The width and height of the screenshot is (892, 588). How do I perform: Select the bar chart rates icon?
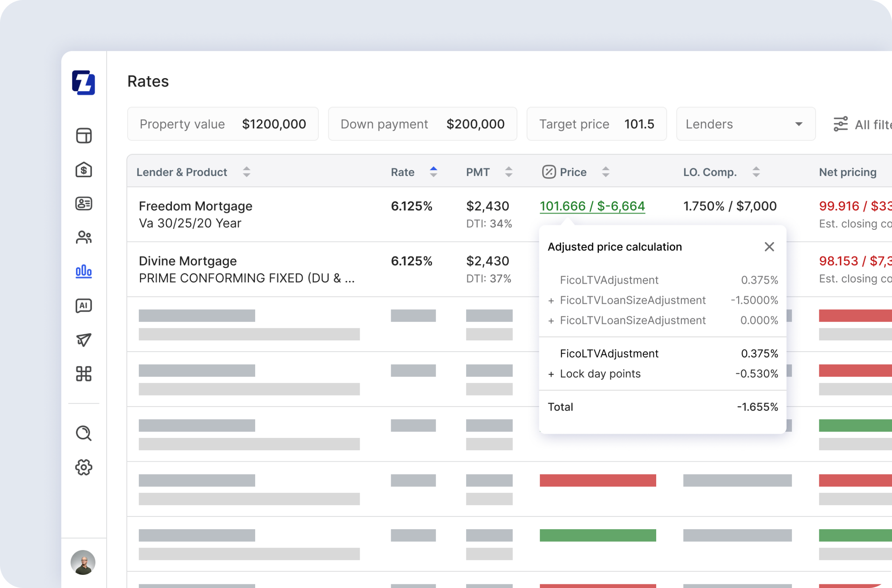(x=83, y=271)
